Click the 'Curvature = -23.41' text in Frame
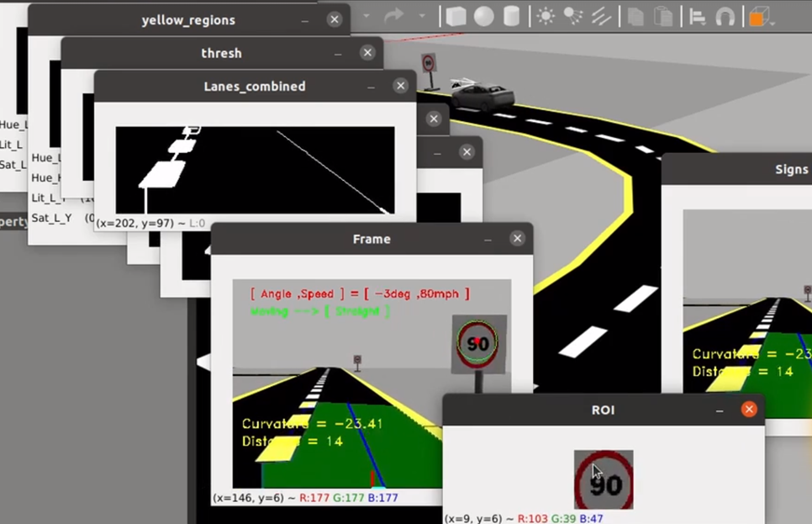This screenshot has width=812, height=524. [x=312, y=424]
